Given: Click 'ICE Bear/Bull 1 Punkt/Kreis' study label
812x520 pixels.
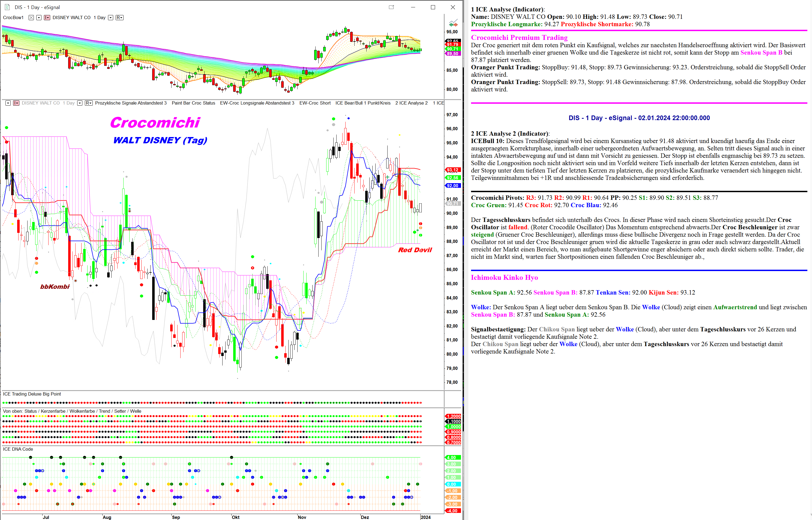Looking at the screenshot, I should 363,103.
